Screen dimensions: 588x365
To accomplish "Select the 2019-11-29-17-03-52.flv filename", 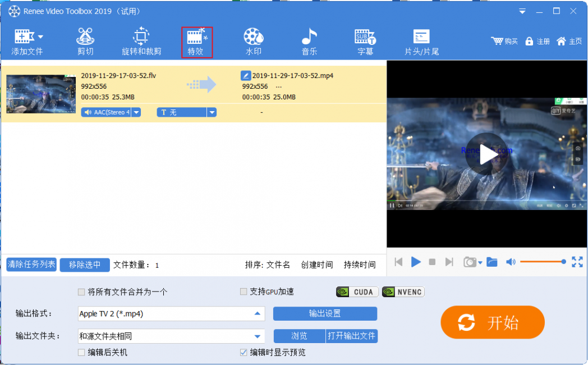I will point(118,75).
